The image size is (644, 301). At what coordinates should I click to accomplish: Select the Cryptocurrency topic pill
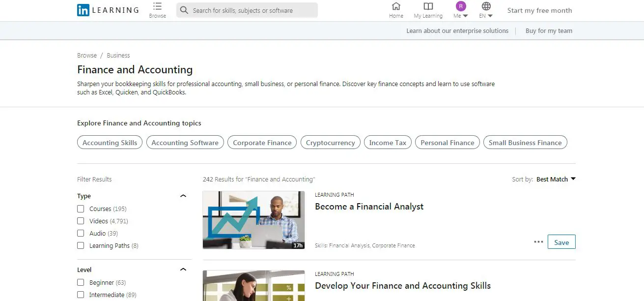(x=330, y=143)
